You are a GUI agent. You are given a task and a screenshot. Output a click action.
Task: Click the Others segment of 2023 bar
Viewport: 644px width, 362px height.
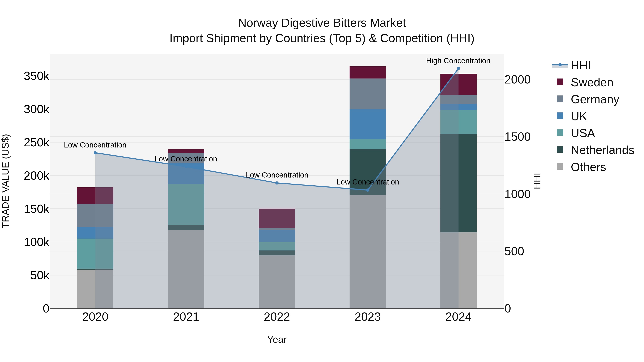coord(367,252)
